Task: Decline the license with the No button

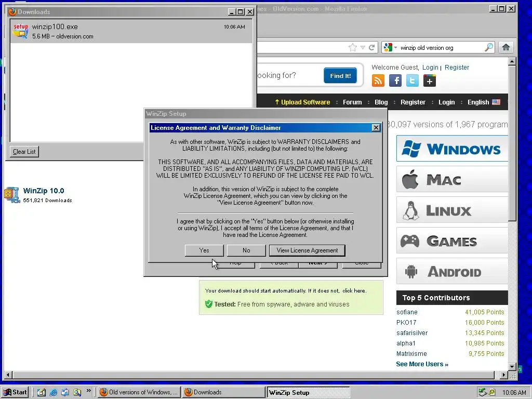Action: 246,250
